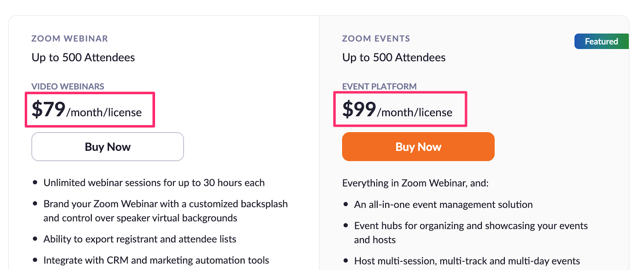Screen dimensions: 644x270
Task: Click Up to 500 Attendees under Zoom Events
Action: tap(394, 57)
